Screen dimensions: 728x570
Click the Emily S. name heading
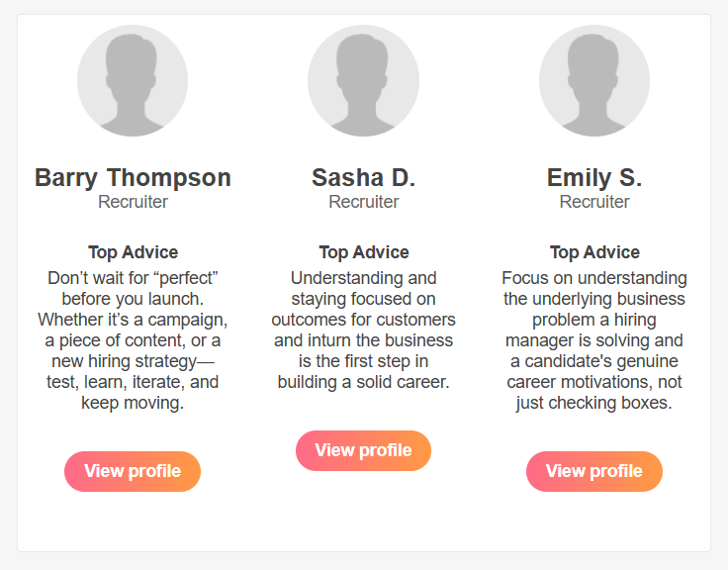[x=594, y=178]
